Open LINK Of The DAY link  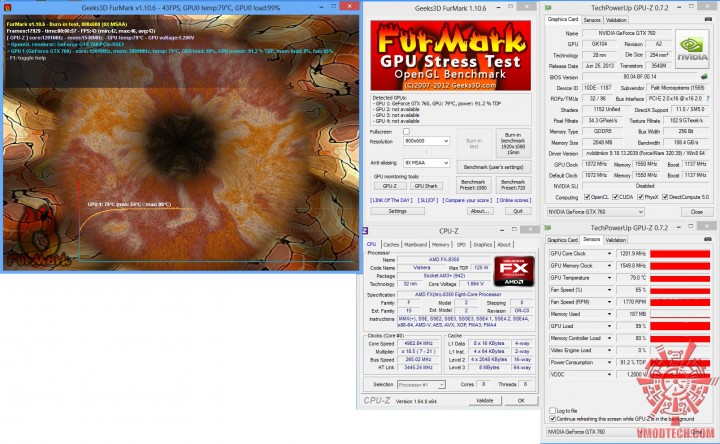(x=391, y=200)
